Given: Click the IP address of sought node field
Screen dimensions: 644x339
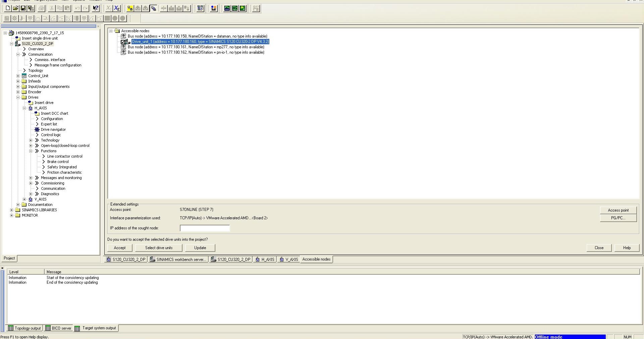Looking at the screenshot, I should 205,228.
